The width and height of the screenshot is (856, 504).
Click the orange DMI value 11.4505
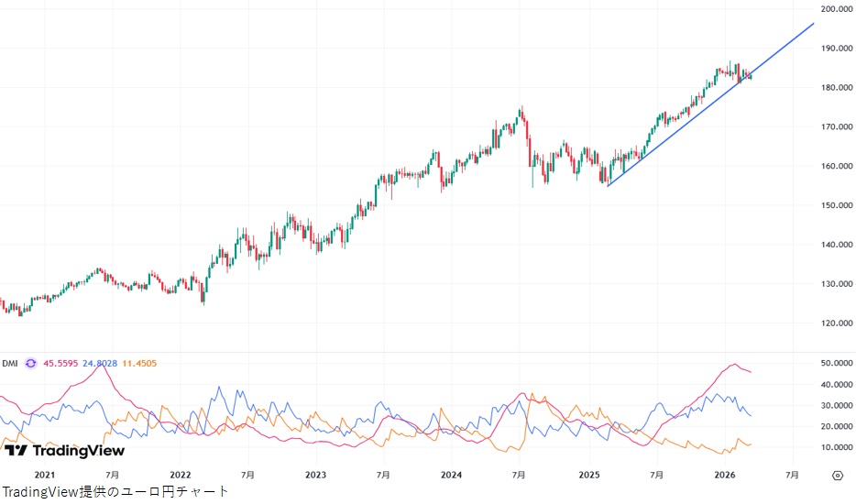pos(140,363)
